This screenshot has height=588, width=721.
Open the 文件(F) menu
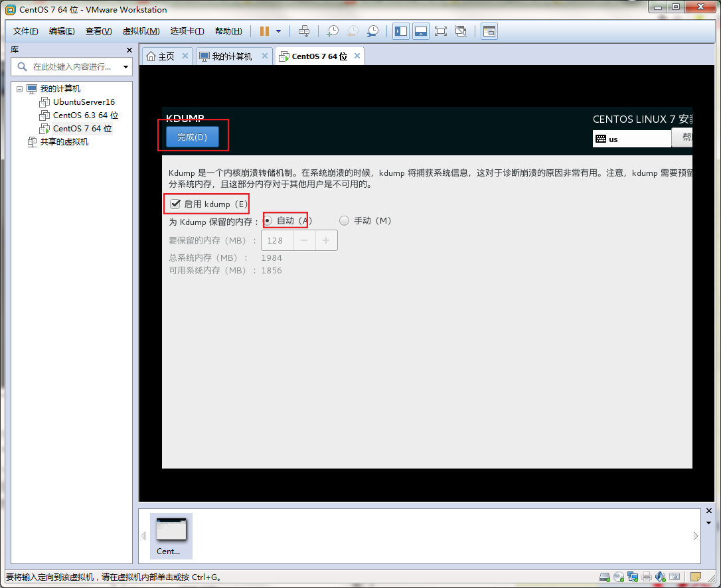(25, 31)
